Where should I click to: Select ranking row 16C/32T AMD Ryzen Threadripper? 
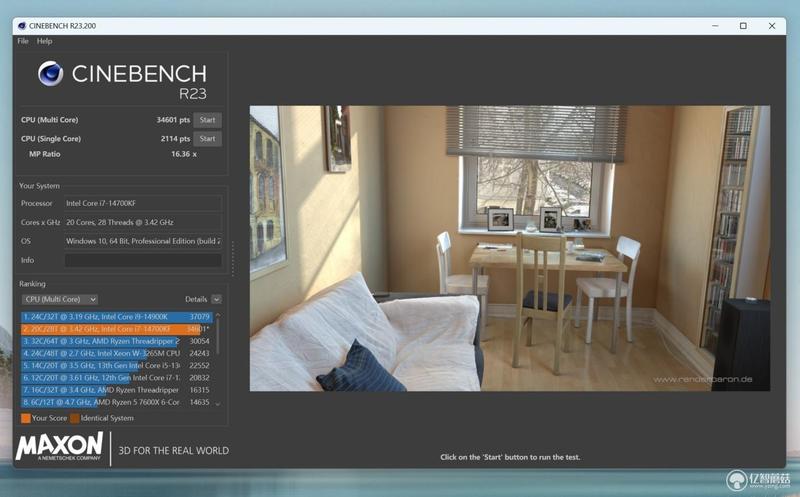tap(116, 390)
